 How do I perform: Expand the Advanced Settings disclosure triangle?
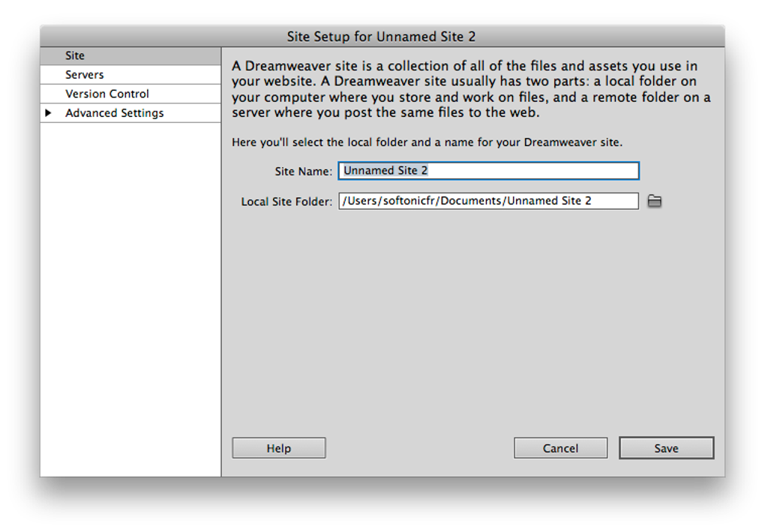coord(48,113)
